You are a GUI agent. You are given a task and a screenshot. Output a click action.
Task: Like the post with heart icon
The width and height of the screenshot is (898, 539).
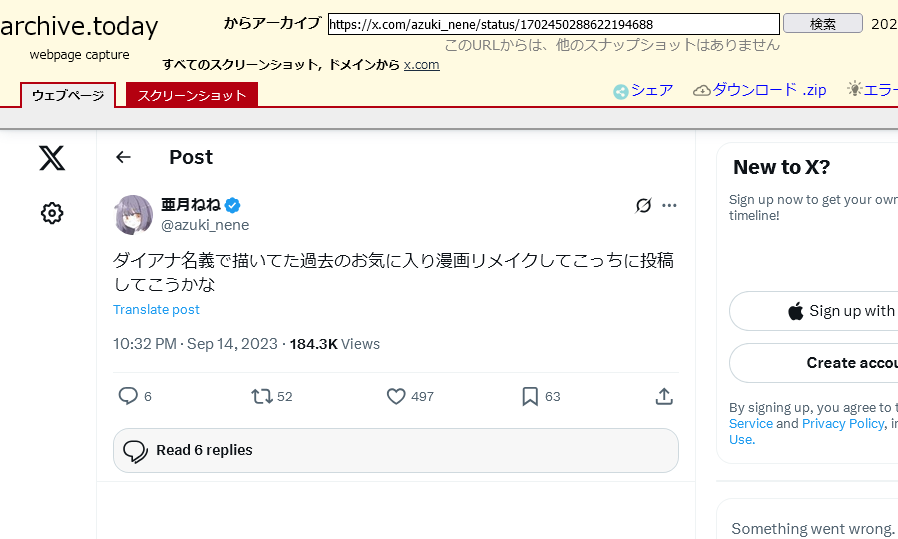click(x=396, y=396)
